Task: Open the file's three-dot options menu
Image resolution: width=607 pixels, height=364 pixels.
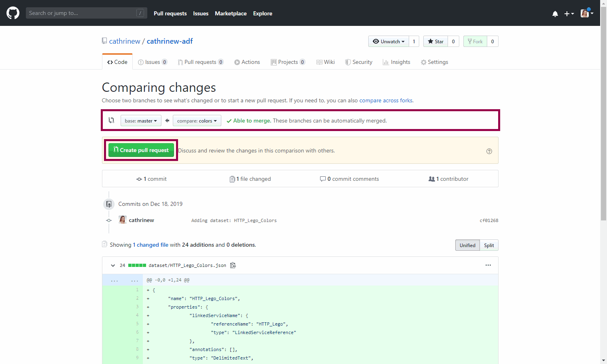Action: point(488,265)
